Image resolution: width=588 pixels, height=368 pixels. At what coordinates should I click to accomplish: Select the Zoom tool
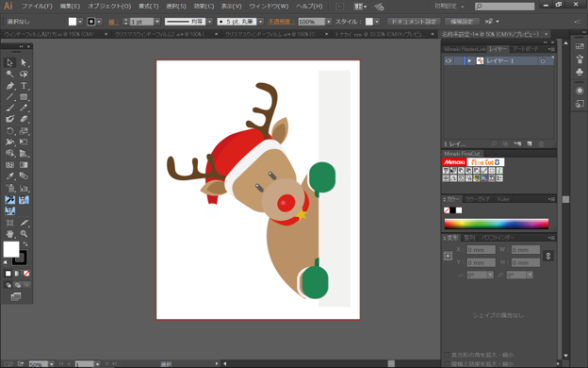(24, 234)
